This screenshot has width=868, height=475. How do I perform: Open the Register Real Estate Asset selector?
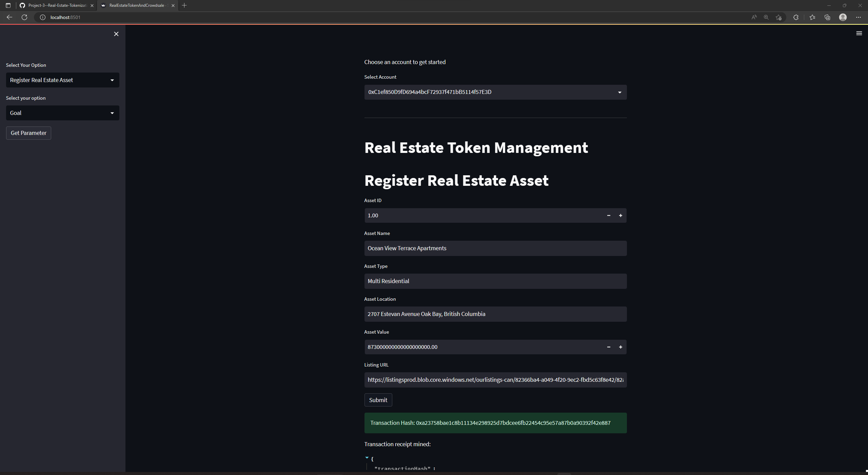point(62,80)
